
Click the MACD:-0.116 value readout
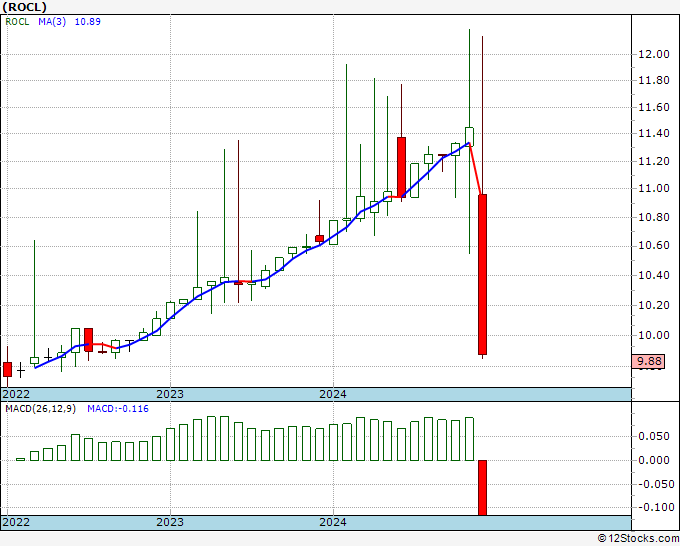[x=118, y=409]
